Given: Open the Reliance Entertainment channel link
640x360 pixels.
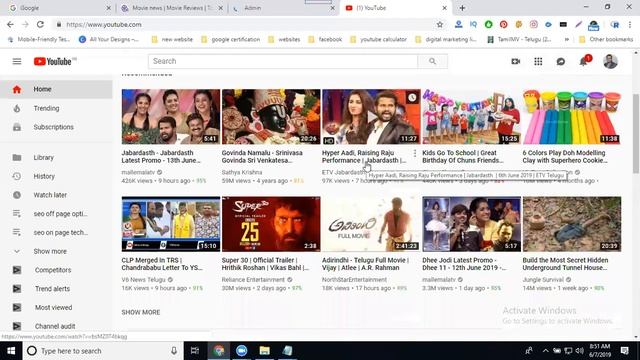Looking at the screenshot, I should point(253,280).
